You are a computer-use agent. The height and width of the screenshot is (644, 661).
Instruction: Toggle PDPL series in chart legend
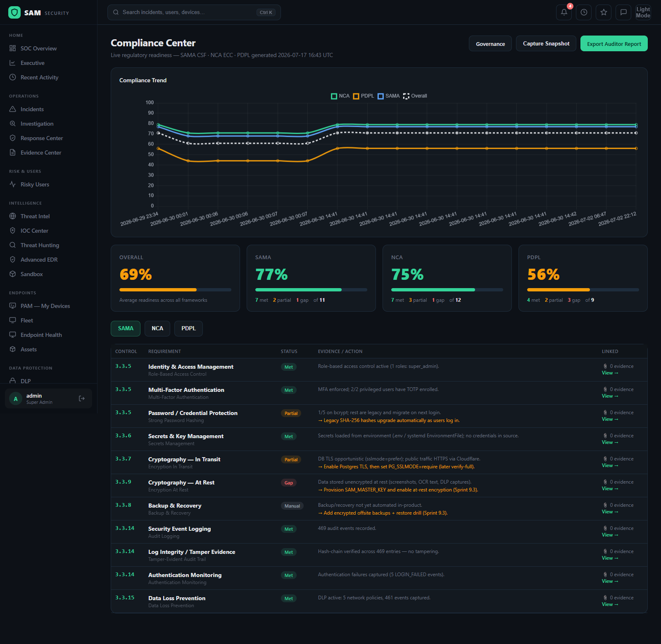364,96
